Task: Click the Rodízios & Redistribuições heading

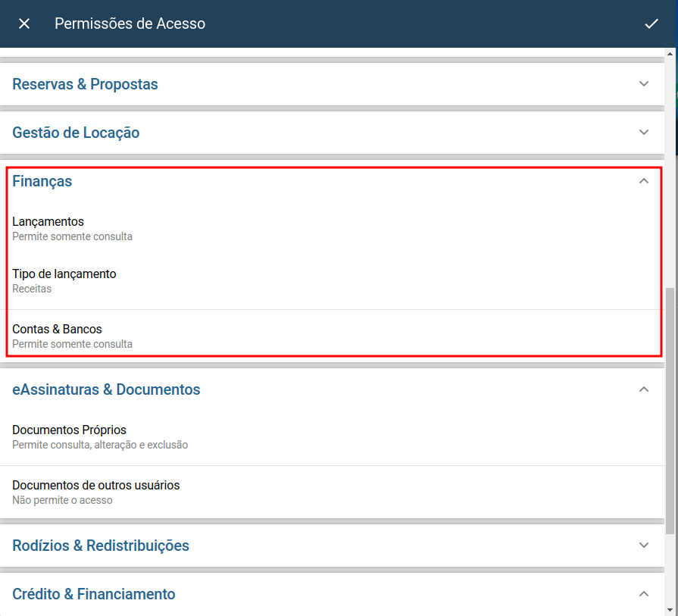Action: tap(101, 546)
